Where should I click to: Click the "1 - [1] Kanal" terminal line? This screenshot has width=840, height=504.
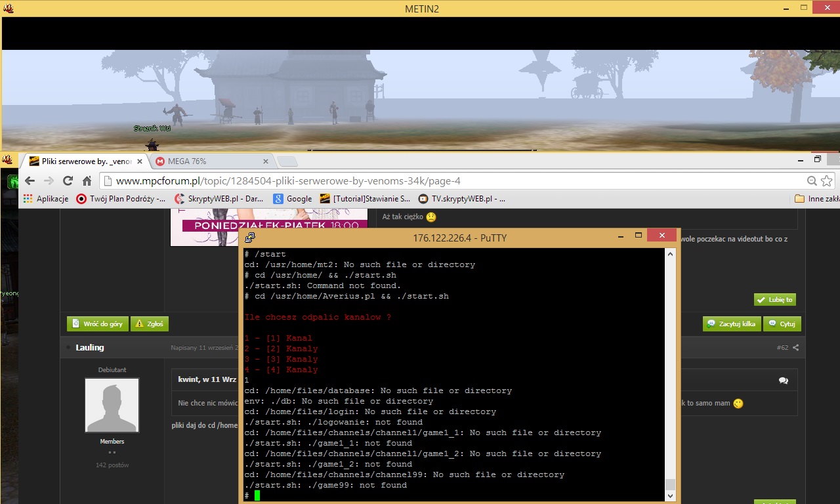pos(278,338)
